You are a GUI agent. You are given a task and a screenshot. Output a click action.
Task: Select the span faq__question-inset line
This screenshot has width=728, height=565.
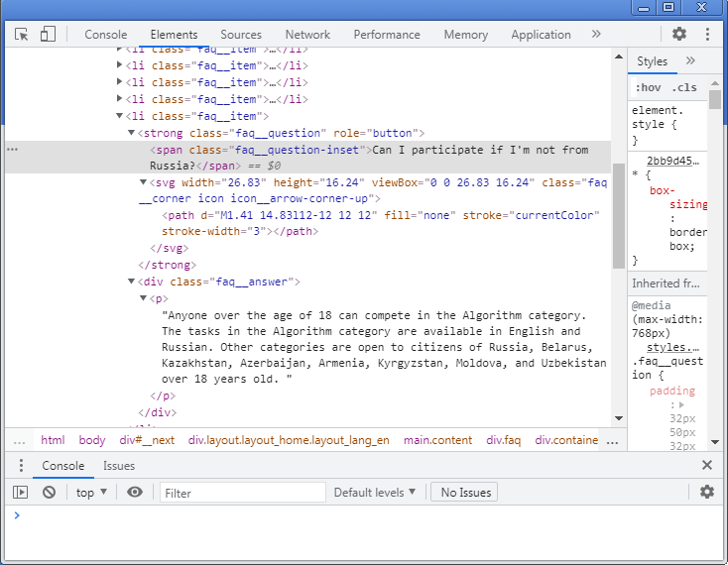(x=307, y=158)
